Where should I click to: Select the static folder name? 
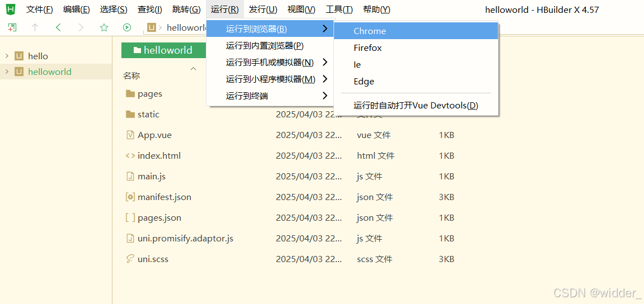[148, 114]
